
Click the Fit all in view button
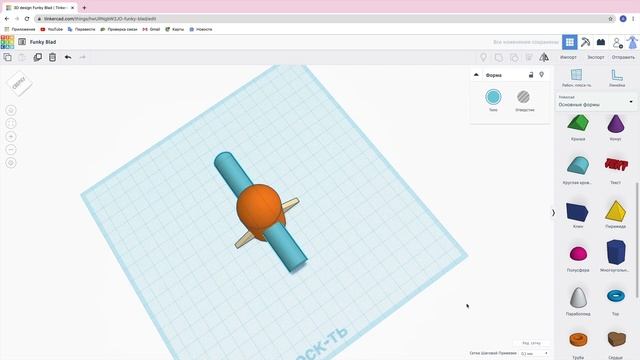11,123
